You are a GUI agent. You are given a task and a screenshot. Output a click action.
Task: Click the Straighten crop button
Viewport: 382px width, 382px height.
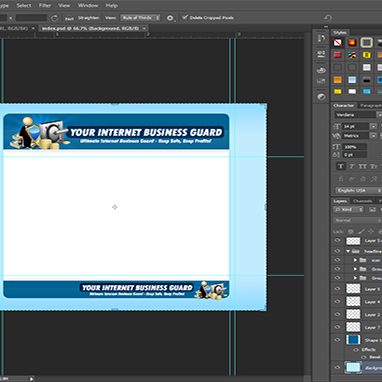[89, 18]
